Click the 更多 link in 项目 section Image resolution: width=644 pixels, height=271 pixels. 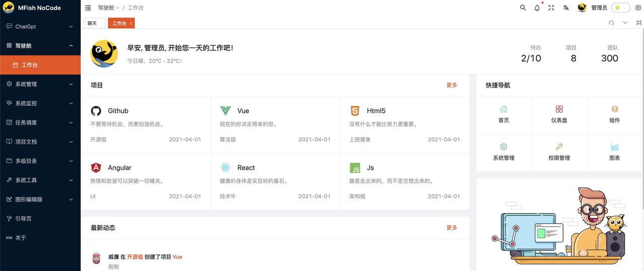[x=452, y=85]
